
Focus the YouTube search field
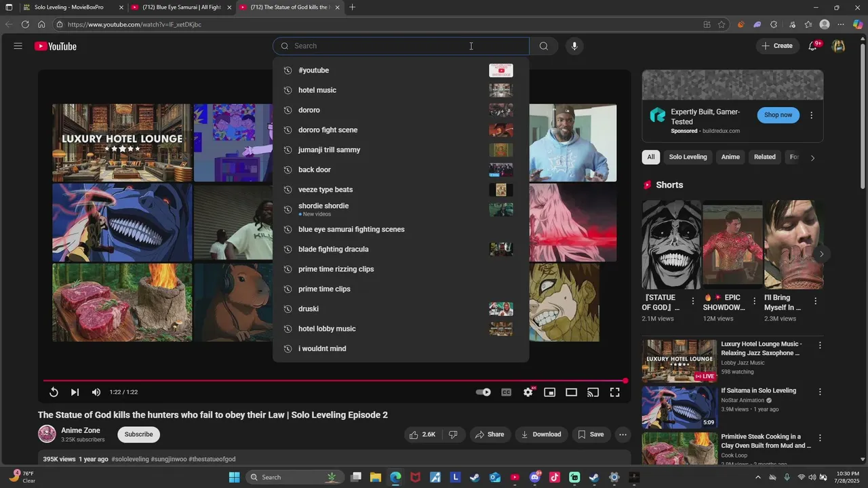click(401, 46)
